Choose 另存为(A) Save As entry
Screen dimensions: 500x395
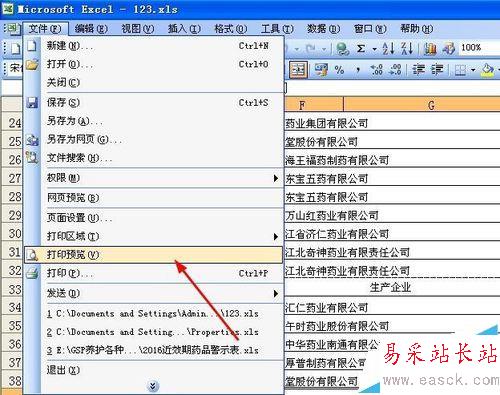tap(153, 121)
